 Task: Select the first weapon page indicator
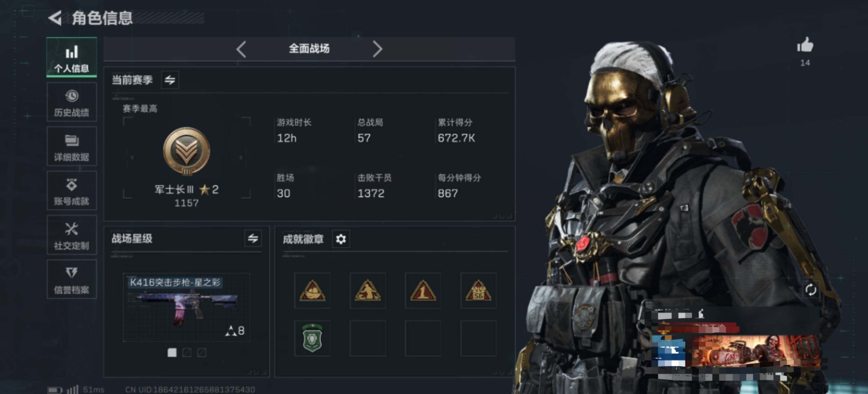pyautogui.click(x=172, y=353)
